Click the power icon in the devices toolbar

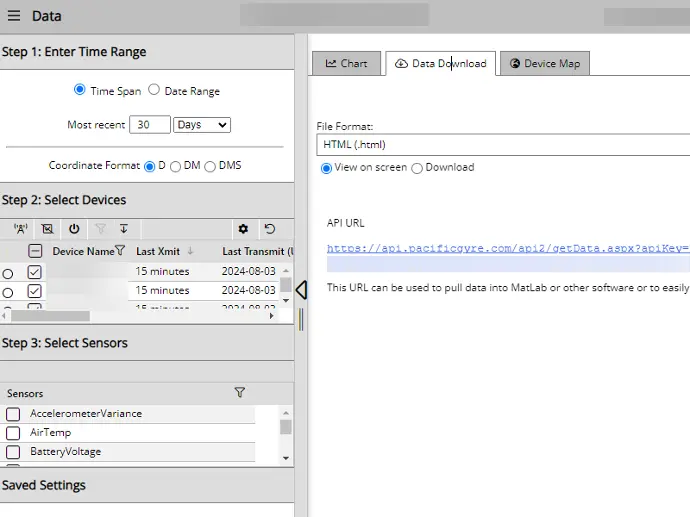(74, 229)
